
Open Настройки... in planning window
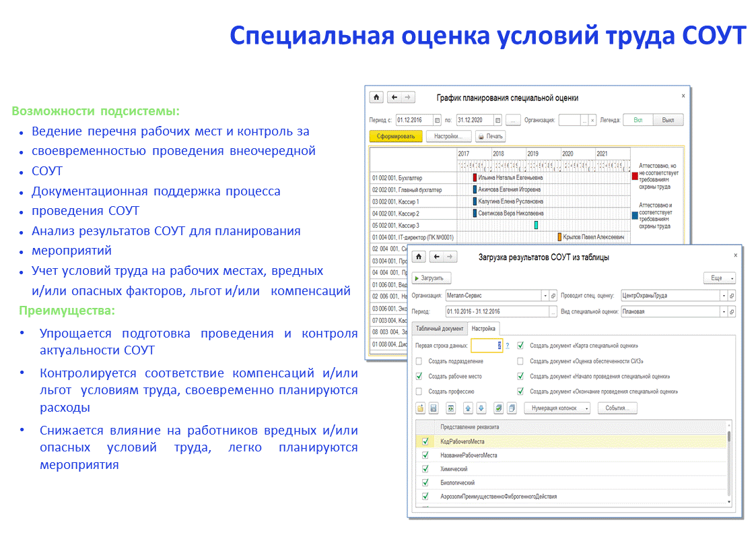[448, 137]
